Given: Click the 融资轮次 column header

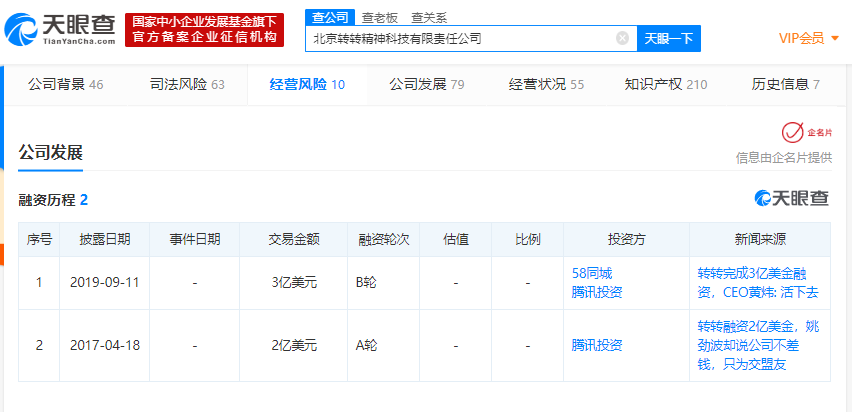Looking at the screenshot, I should [383, 239].
